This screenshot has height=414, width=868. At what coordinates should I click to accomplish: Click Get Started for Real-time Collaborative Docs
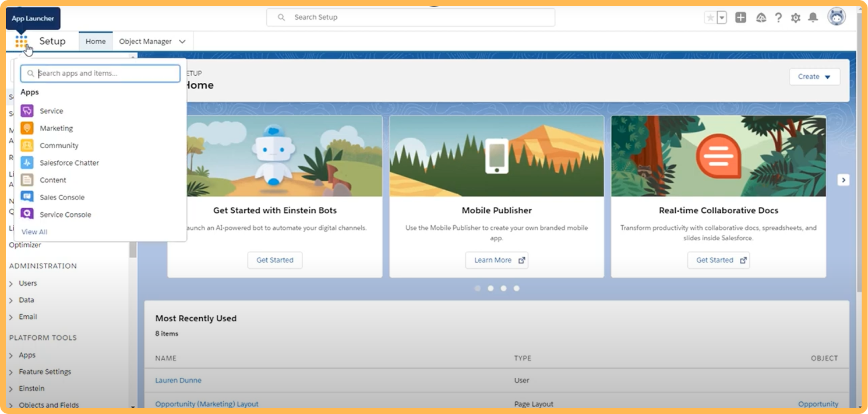pos(718,260)
